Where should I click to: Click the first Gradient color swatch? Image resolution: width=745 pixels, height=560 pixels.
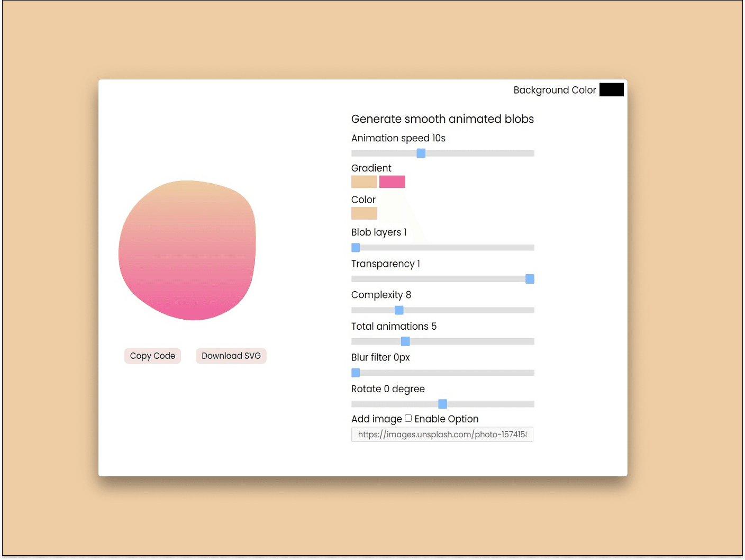point(364,182)
